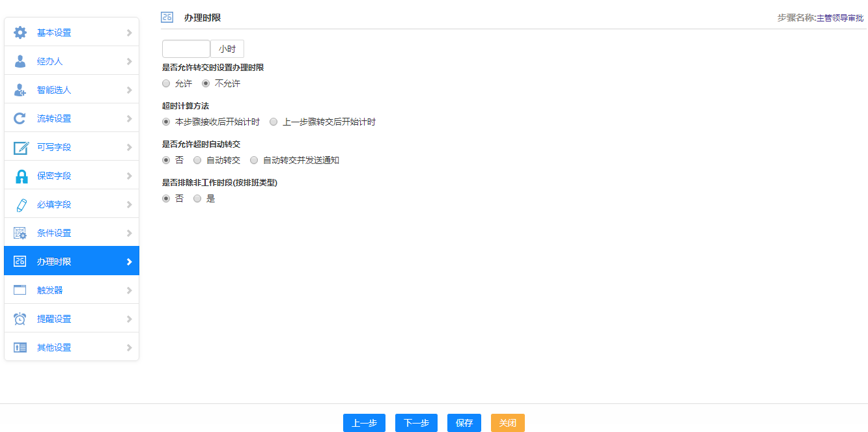Open the 其他设置 menu item

(x=54, y=347)
